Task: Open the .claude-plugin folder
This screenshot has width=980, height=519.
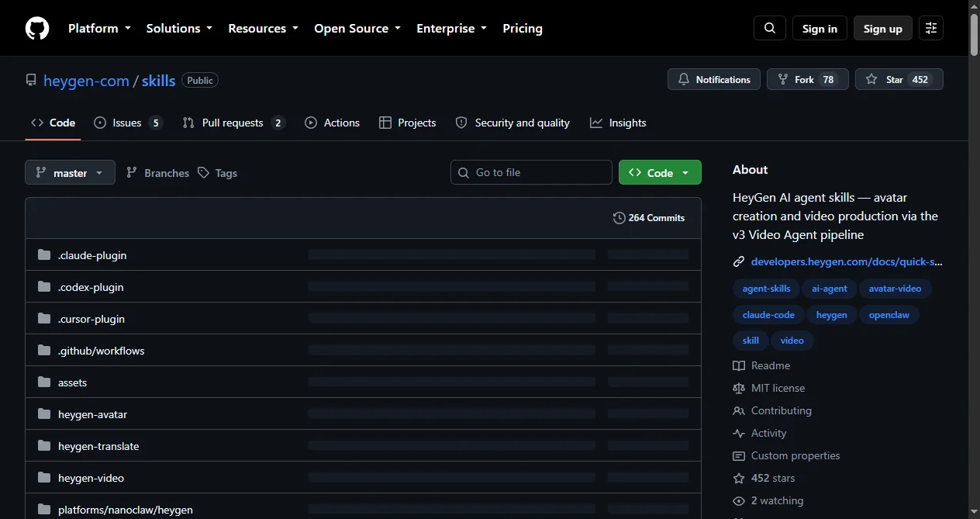Action: coord(92,255)
